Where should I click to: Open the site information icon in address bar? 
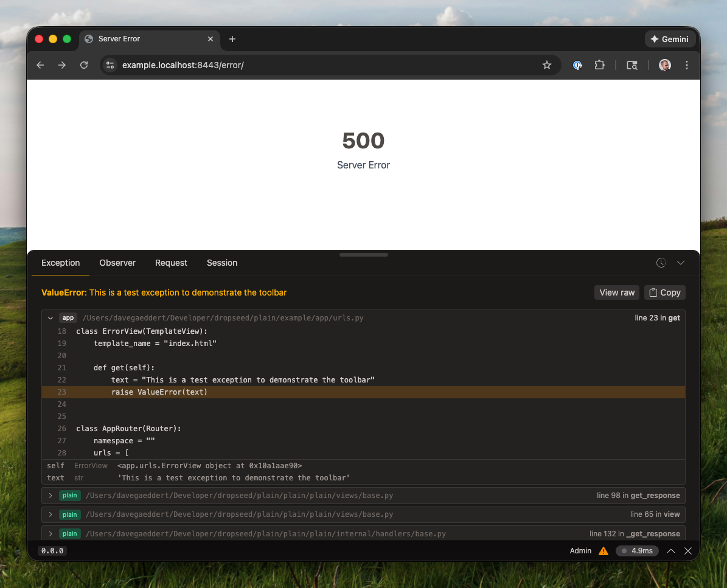click(110, 65)
